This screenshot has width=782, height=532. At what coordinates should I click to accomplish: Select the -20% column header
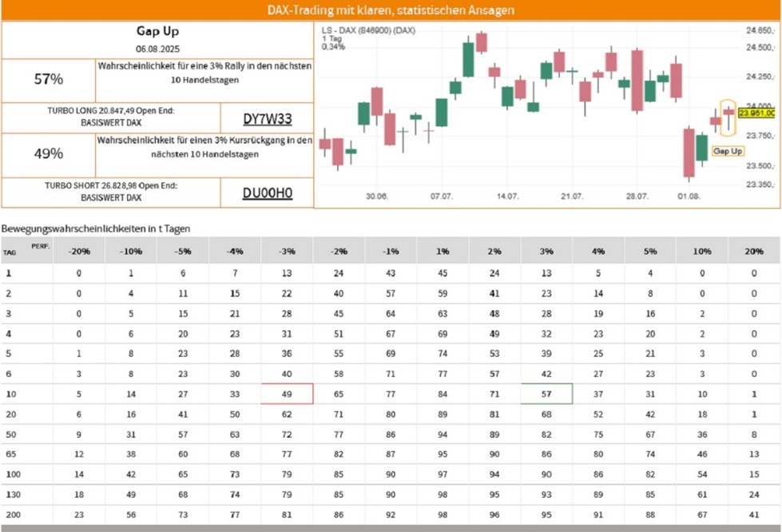pos(79,252)
